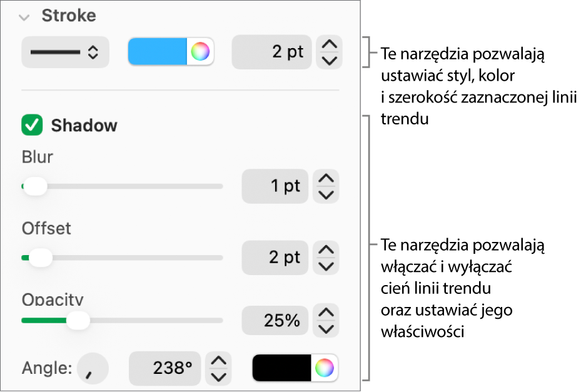Open the stroke color wheel picker
The width and height of the screenshot is (581, 392).
point(200,52)
